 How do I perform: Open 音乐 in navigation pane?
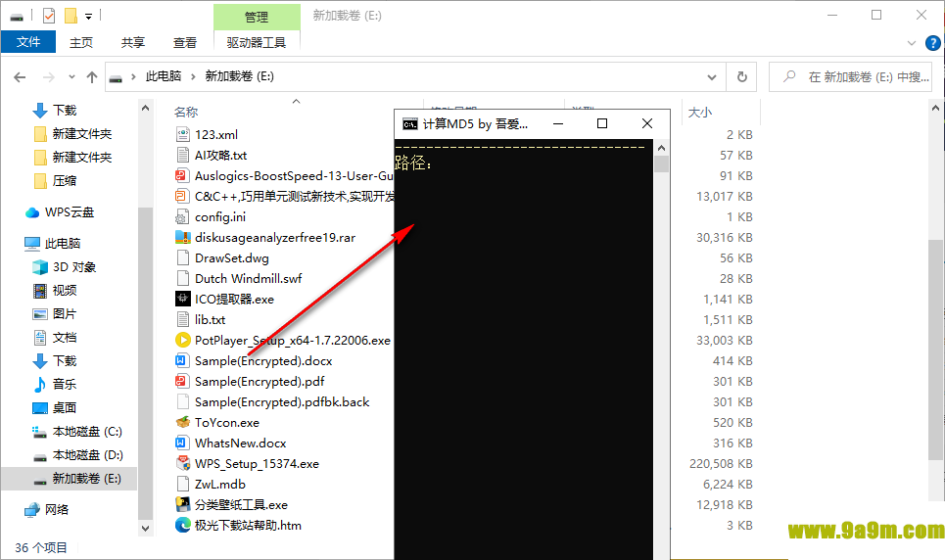point(65,385)
